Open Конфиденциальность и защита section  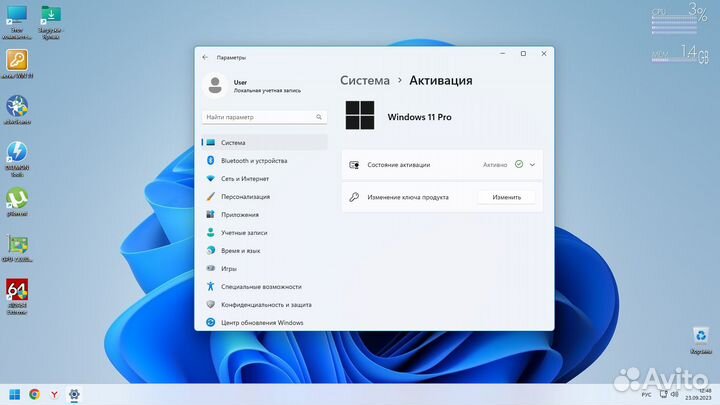coord(264,304)
